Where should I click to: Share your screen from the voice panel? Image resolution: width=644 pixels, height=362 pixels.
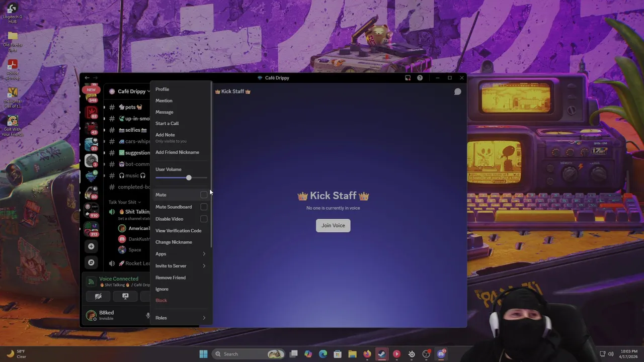tap(125, 296)
